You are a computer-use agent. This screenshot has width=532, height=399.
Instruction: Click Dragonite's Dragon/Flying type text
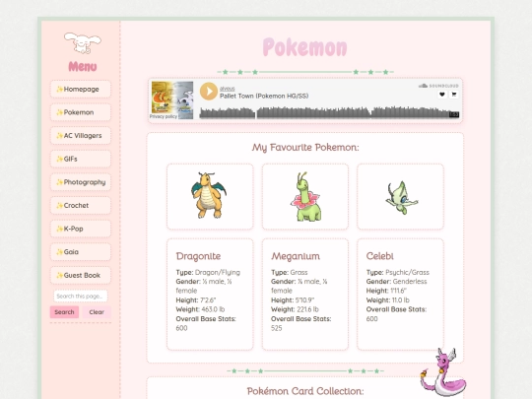(x=218, y=273)
